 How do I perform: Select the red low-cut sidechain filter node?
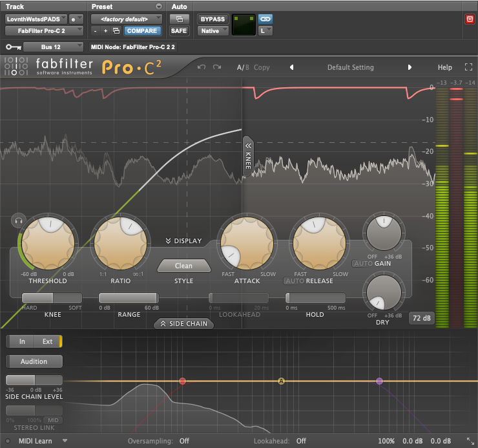182,381
